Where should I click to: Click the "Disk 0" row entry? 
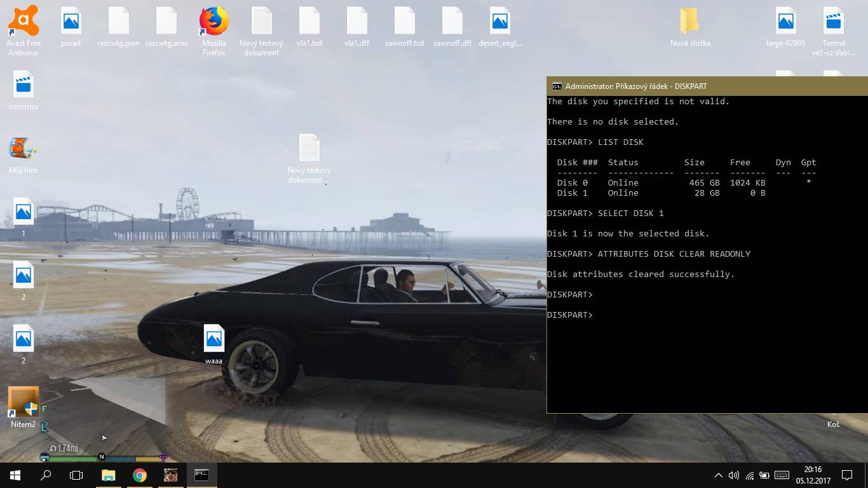[572, 183]
